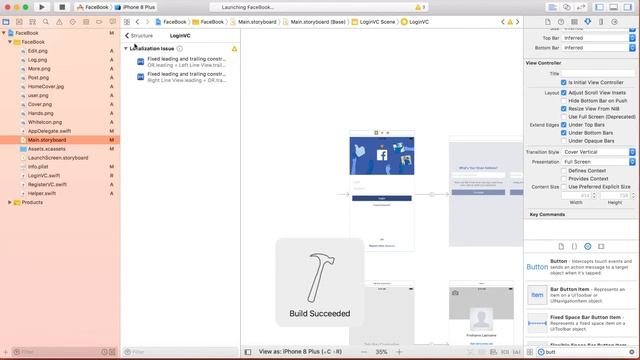Toggle document outline button at canvas bottom

[x=248, y=352]
